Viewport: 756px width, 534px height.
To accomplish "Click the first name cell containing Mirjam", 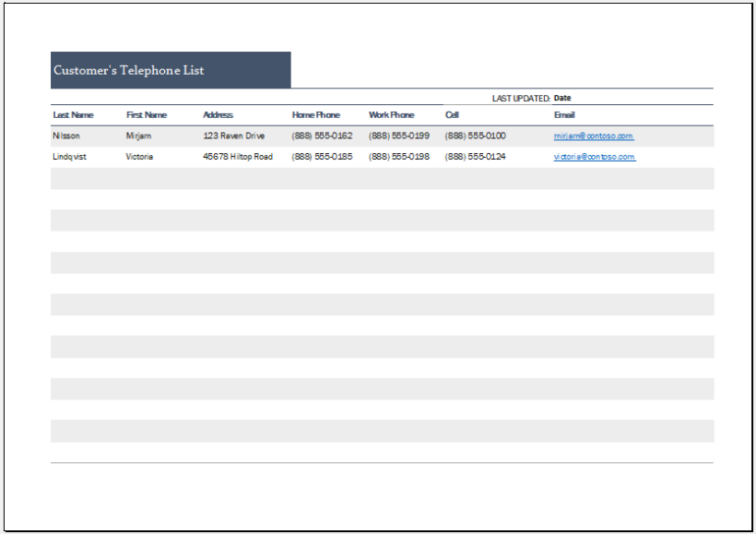I will tap(139, 136).
